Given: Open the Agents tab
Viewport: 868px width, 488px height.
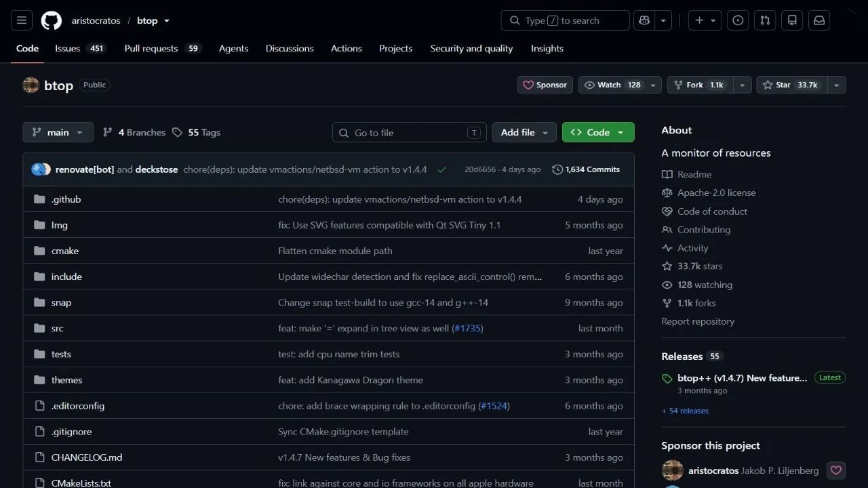Looking at the screenshot, I should 233,48.
